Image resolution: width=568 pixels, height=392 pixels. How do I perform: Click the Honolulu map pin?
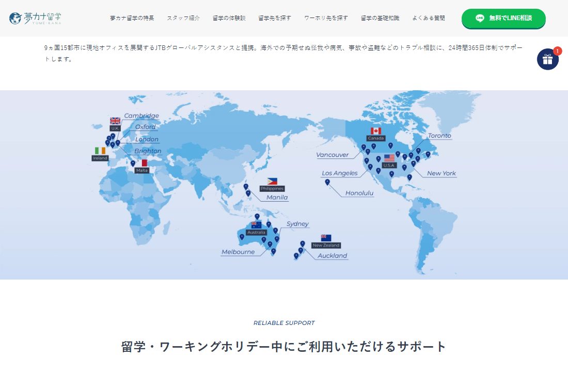point(327,183)
